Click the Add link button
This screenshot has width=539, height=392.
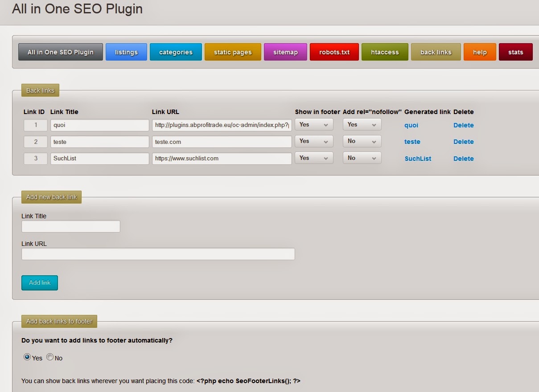(40, 283)
